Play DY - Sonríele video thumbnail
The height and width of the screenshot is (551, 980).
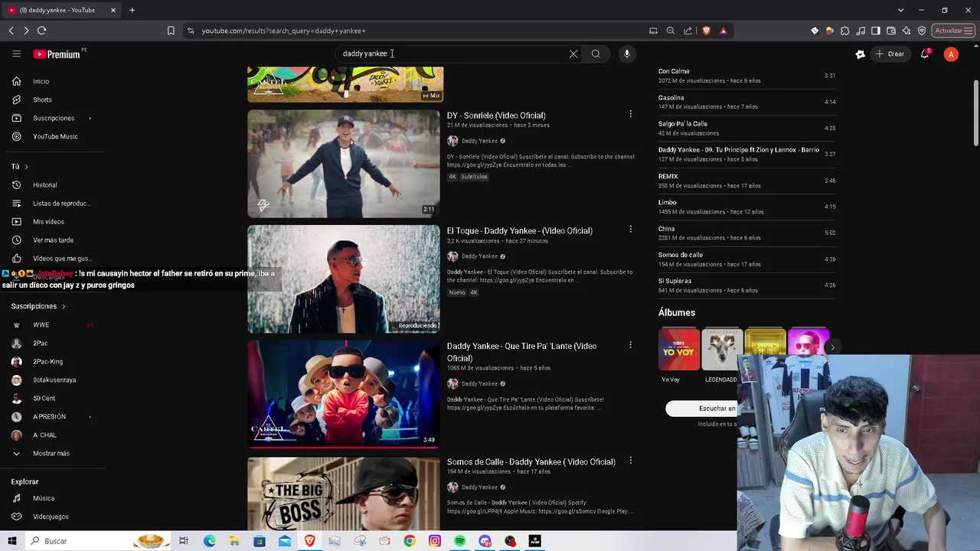(x=344, y=164)
